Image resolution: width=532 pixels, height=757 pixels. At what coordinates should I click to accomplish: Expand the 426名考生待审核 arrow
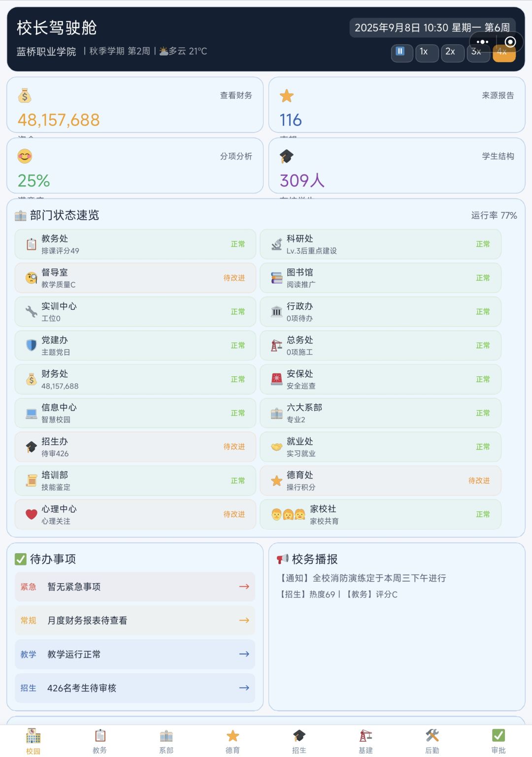coord(244,688)
